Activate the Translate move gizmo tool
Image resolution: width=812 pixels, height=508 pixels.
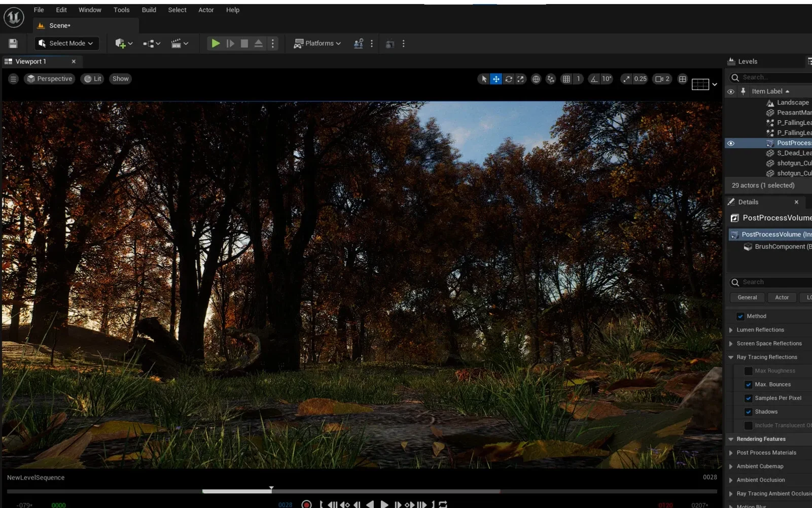pos(496,79)
